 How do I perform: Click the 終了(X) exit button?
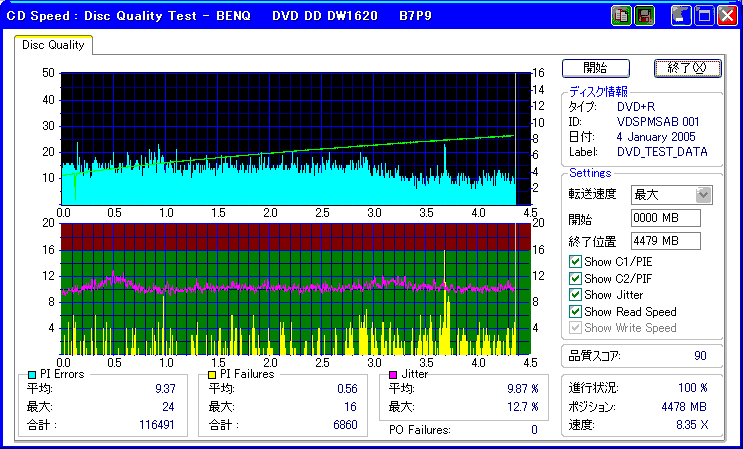[x=687, y=68]
